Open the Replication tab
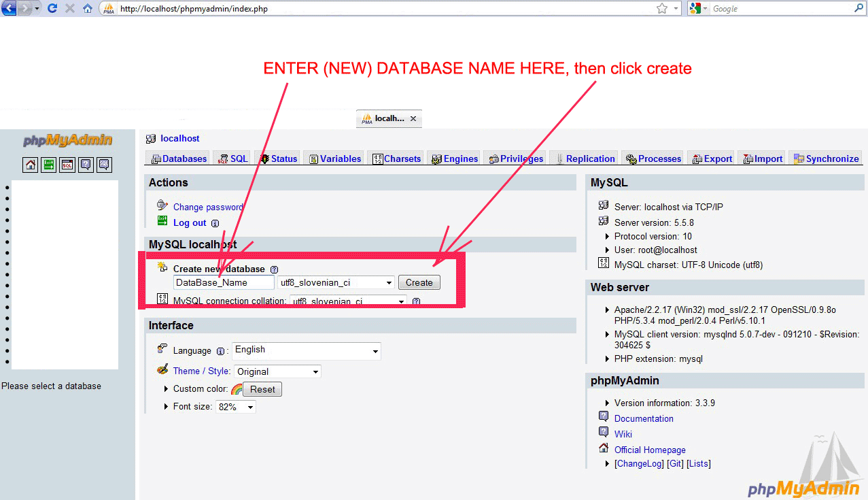 (x=585, y=159)
